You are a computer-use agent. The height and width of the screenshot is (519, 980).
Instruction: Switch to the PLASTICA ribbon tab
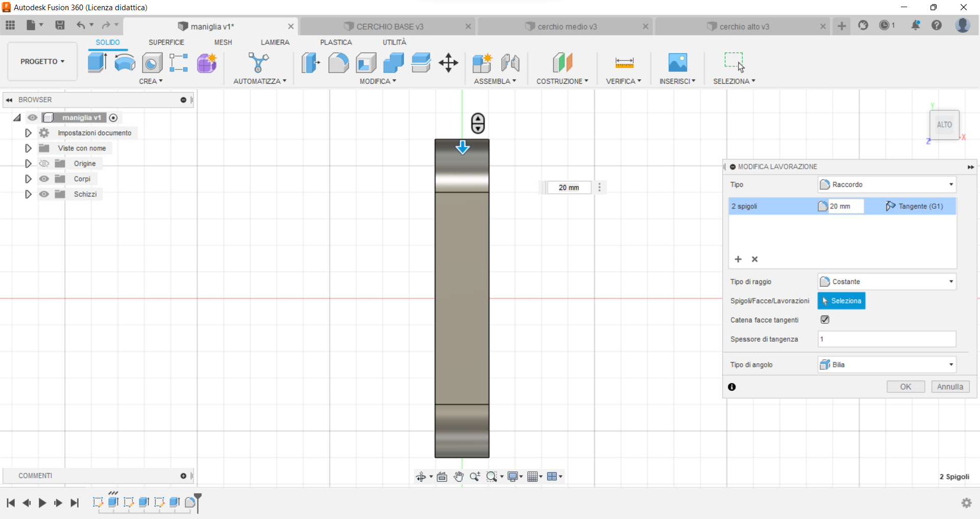[x=336, y=42]
